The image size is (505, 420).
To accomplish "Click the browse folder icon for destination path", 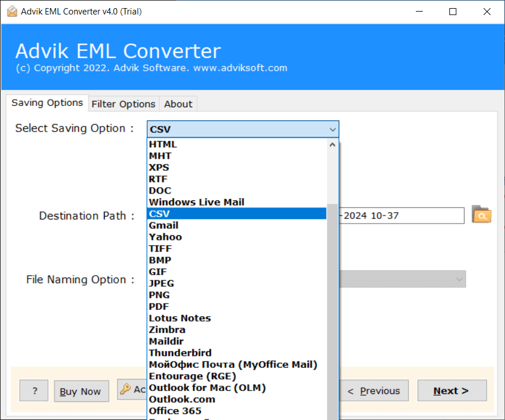I will pyautogui.click(x=481, y=214).
